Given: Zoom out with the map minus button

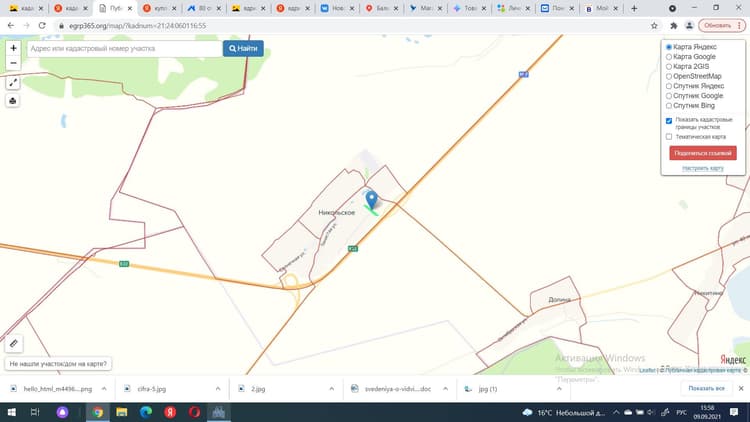Looking at the screenshot, I should (13, 63).
